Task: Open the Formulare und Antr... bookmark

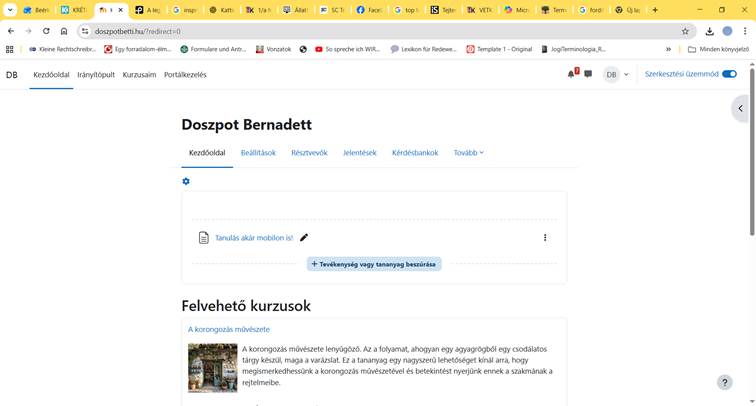Action: 213,49
